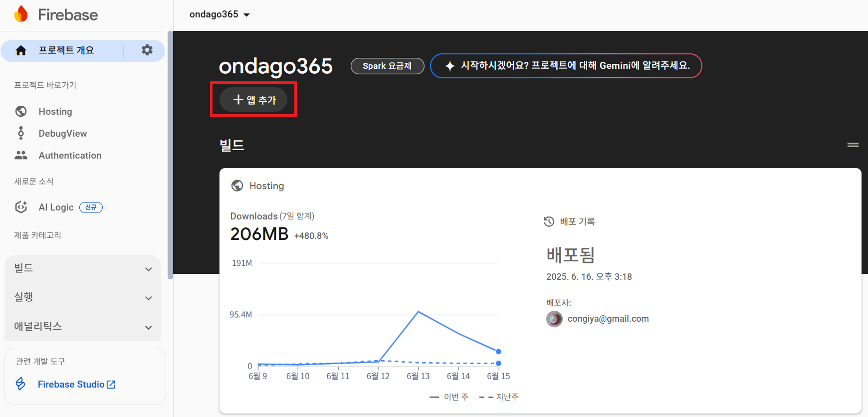The width and height of the screenshot is (868, 417).
Task: Open the ondago365 project selector dropdown
Action: [219, 14]
